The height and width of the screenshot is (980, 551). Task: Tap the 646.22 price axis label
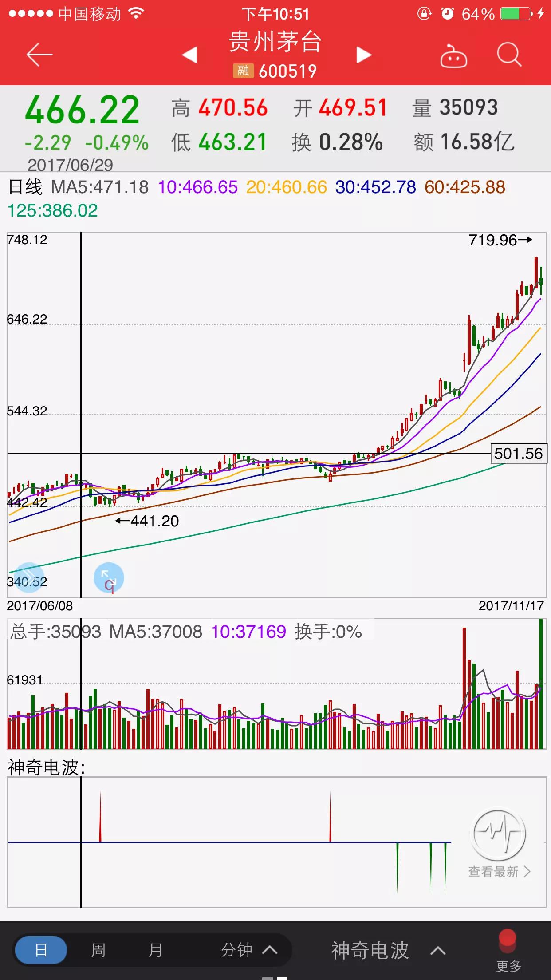[27, 319]
